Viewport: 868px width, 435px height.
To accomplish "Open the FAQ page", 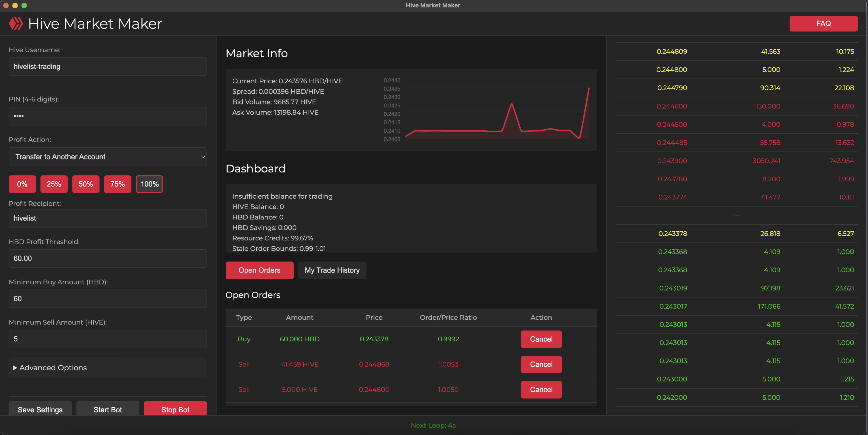I will [823, 23].
